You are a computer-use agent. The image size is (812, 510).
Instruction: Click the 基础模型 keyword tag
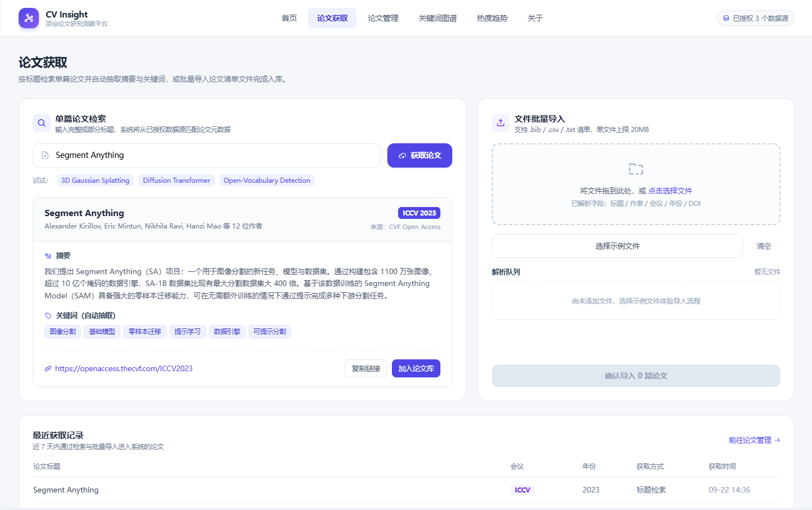(x=102, y=332)
